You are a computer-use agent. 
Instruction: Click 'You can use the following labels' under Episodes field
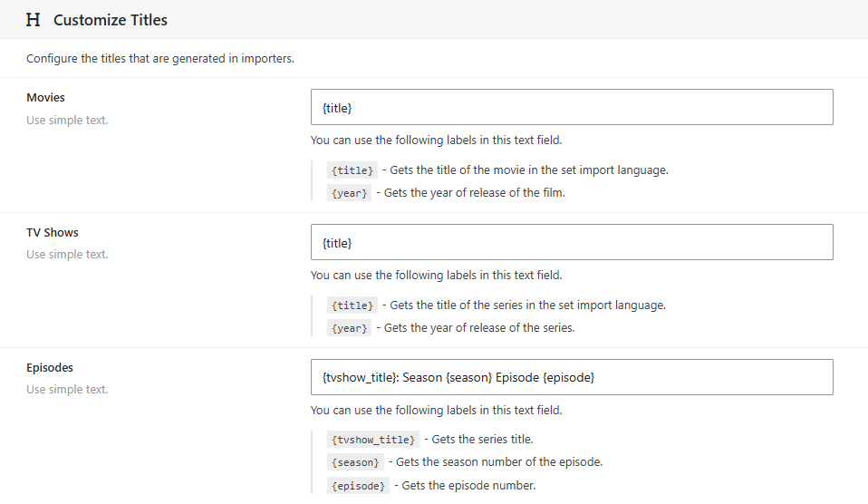(436, 411)
